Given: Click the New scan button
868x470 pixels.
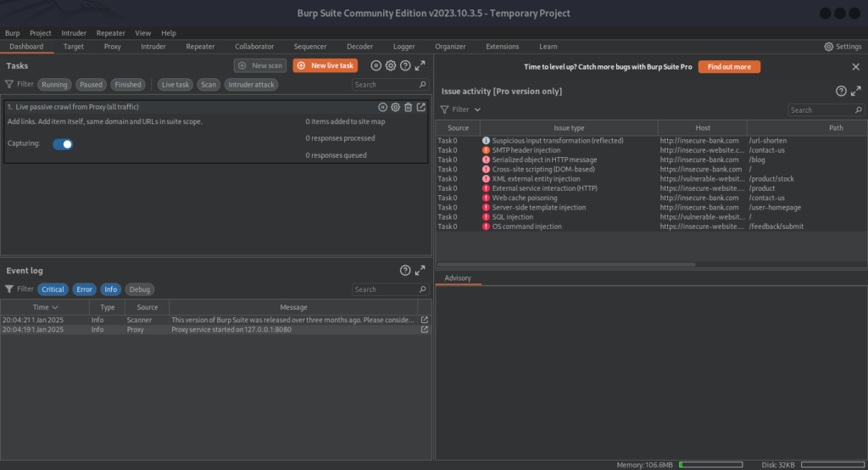Looking at the screenshot, I should 260,65.
